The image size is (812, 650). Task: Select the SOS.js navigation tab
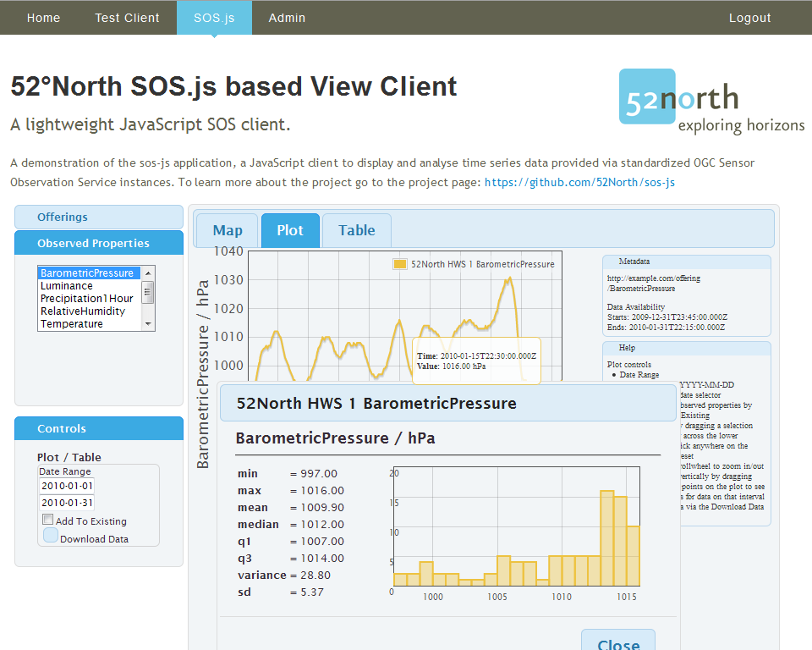tap(214, 18)
